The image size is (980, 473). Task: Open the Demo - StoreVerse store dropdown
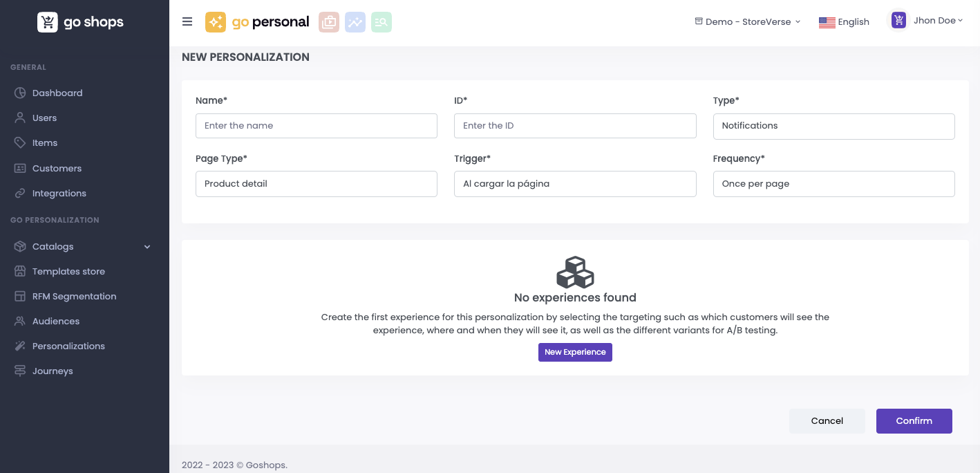[747, 21]
